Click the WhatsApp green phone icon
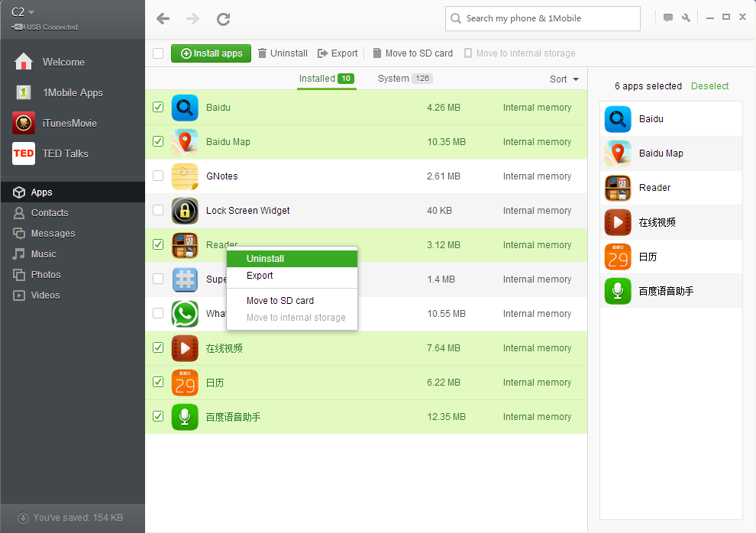Image resolution: width=756 pixels, height=533 pixels. 185,314
